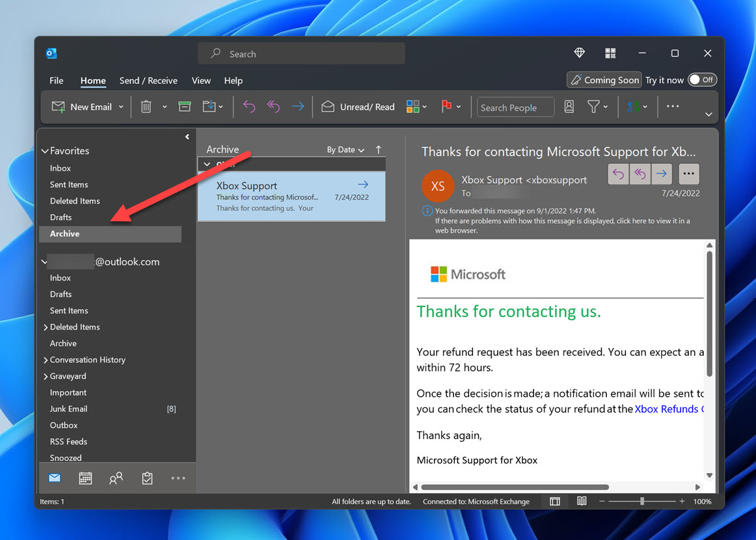Click the Reply arrow in ribbon

pos(249,107)
